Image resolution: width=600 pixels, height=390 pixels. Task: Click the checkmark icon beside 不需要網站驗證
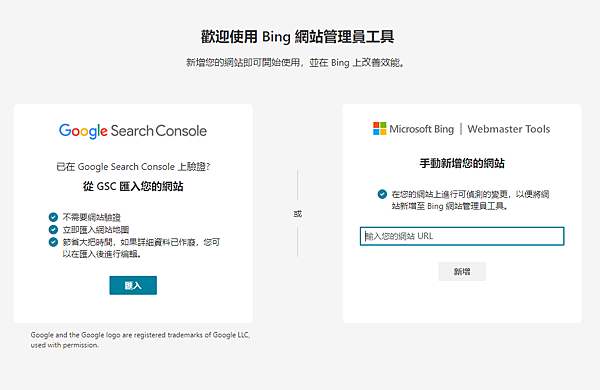pyautogui.click(x=53, y=217)
